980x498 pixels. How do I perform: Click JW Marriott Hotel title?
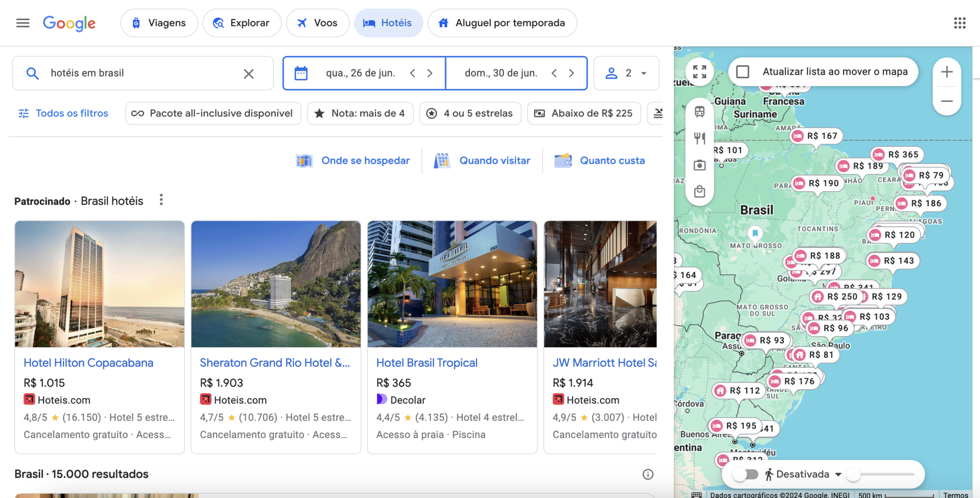(605, 363)
